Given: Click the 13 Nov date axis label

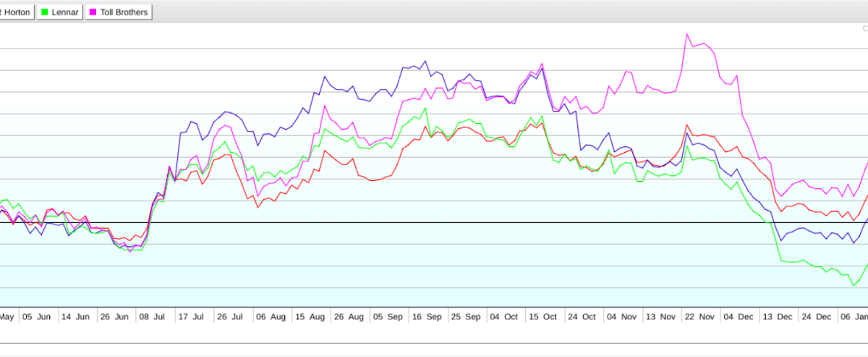Looking at the screenshot, I should (x=660, y=316).
